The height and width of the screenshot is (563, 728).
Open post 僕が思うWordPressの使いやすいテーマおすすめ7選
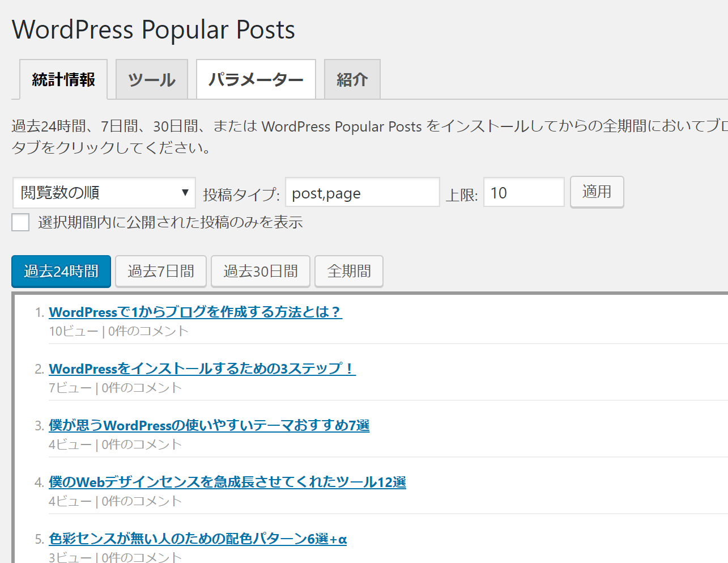coord(209,425)
